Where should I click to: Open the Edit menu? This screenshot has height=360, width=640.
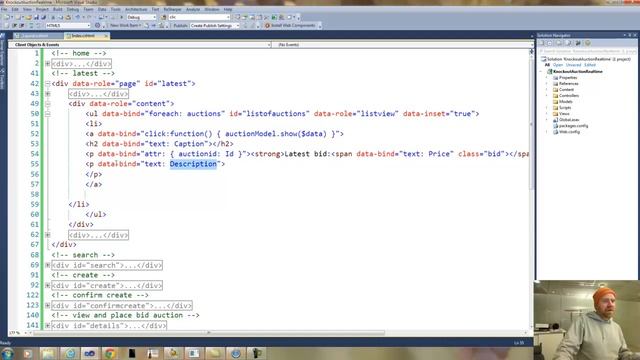coord(15,9)
